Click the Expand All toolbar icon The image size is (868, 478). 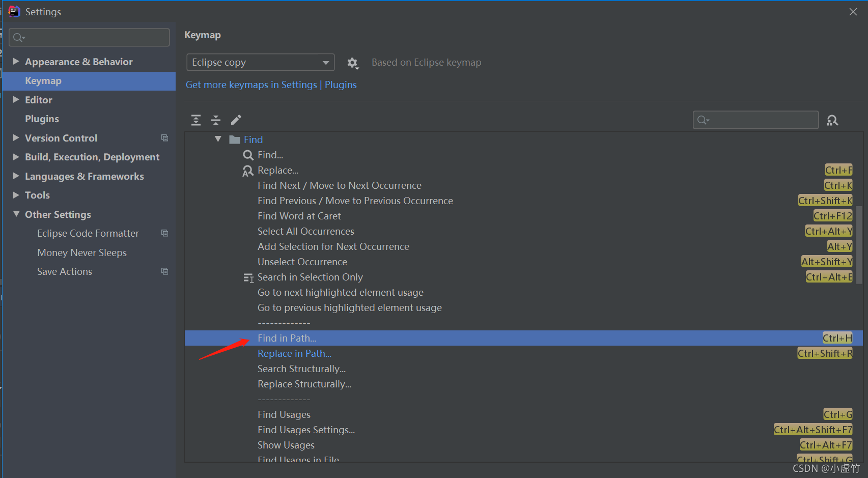click(x=196, y=120)
